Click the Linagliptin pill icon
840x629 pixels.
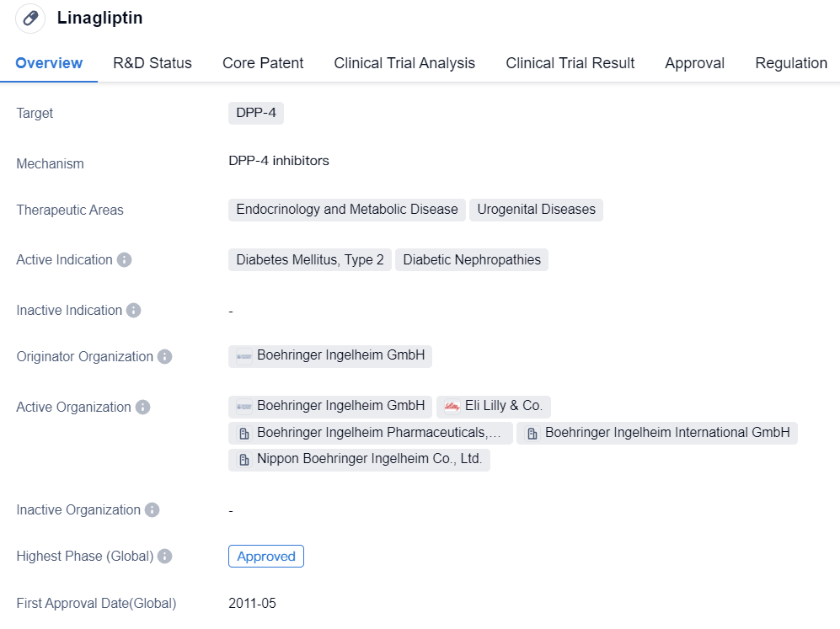[30, 18]
